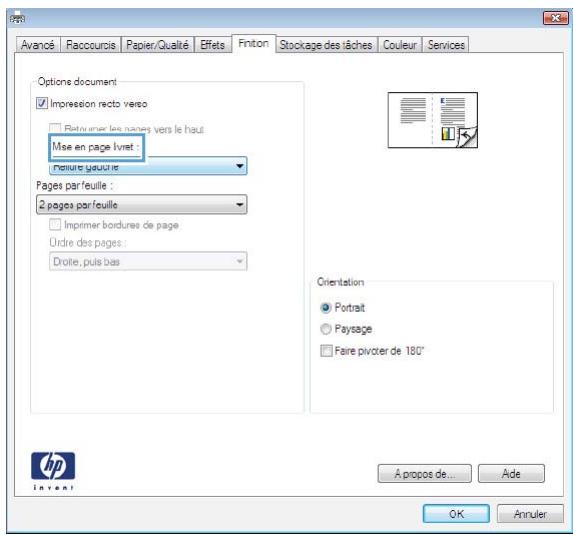
Task: Open the Papier/Qualité tab
Action: tap(157, 45)
